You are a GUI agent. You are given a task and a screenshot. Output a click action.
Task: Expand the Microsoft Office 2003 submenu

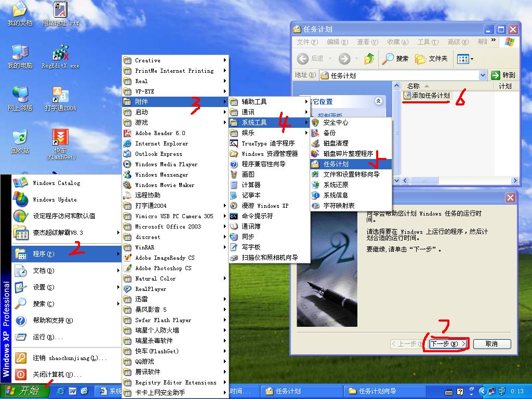pyautogui.click(x=175, y=227)
